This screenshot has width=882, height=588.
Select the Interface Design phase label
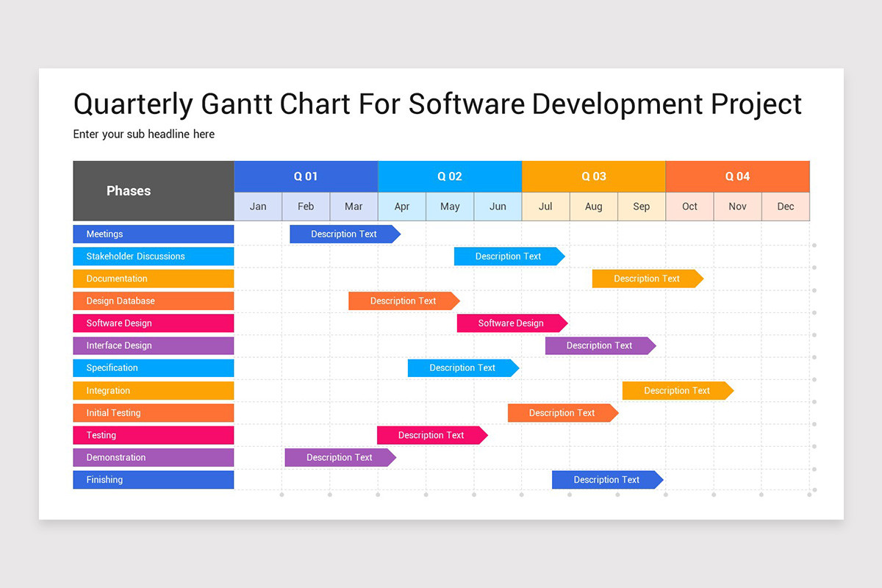tap(153, 345)
